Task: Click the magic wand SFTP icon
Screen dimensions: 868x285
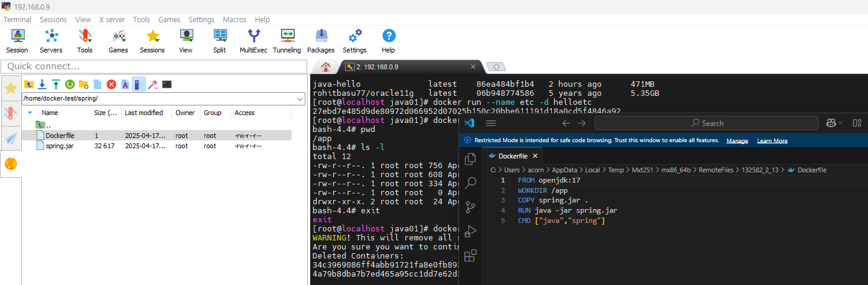Action: tap(153, 84)
